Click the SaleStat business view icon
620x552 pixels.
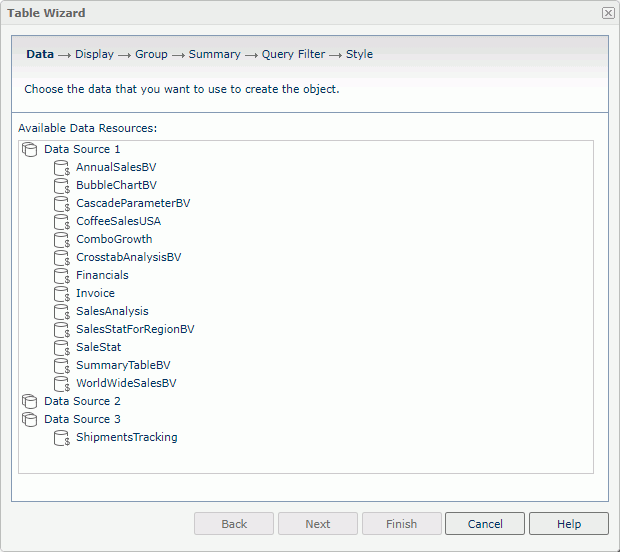click(x=62, y=348)
